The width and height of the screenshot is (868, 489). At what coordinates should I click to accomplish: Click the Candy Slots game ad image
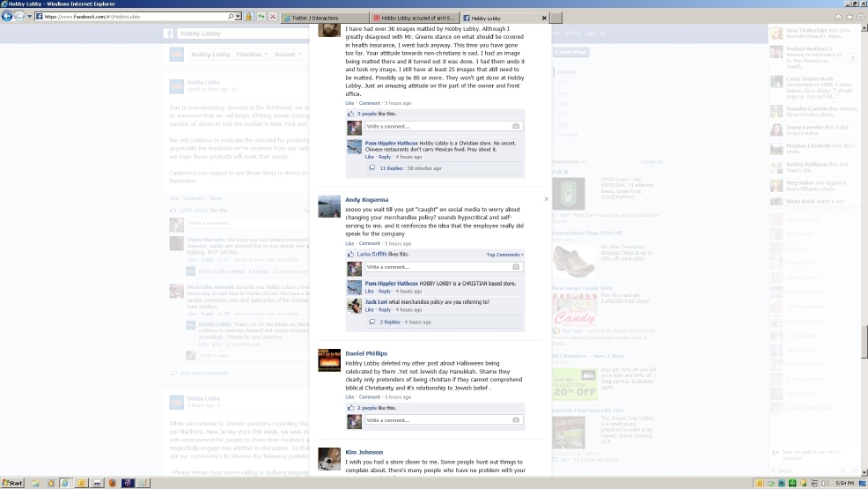click(573, 309)
